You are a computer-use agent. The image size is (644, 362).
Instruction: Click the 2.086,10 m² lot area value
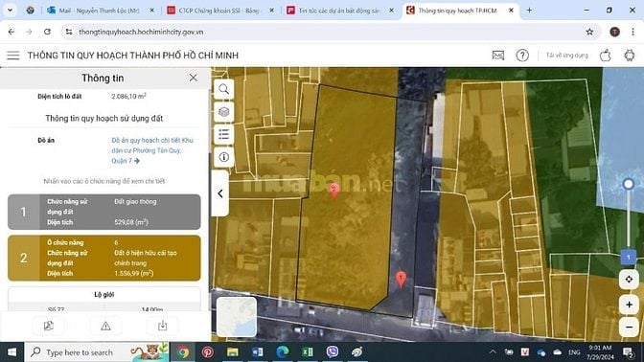pyautogui.click(x=128, y=96)
